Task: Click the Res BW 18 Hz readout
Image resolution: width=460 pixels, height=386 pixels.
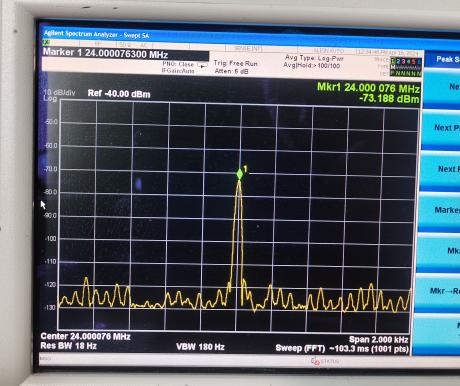Action: [x=69, y=346]
